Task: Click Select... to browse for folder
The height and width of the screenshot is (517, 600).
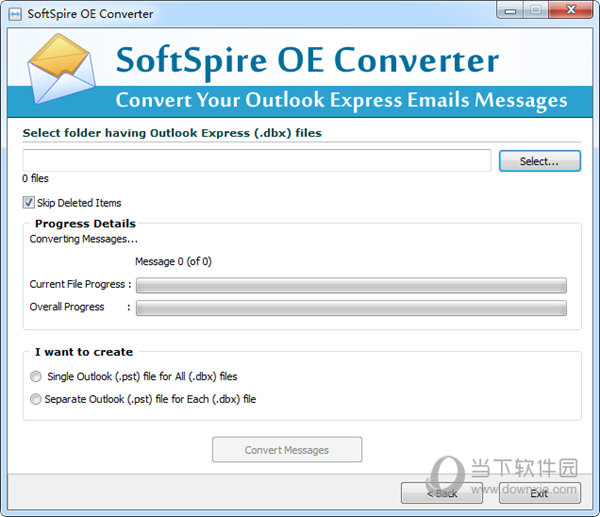Action: pos(540,161)
